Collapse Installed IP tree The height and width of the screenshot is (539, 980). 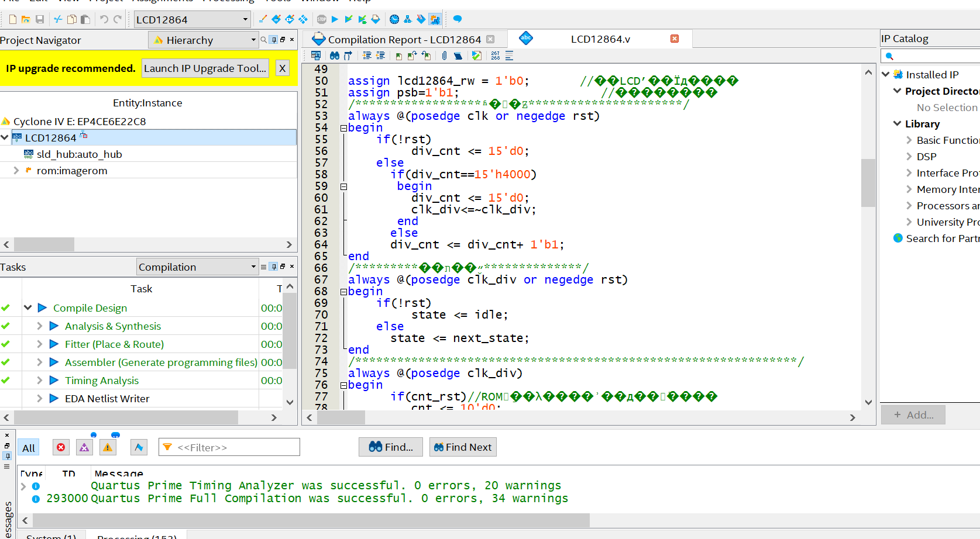pos(886,74)
